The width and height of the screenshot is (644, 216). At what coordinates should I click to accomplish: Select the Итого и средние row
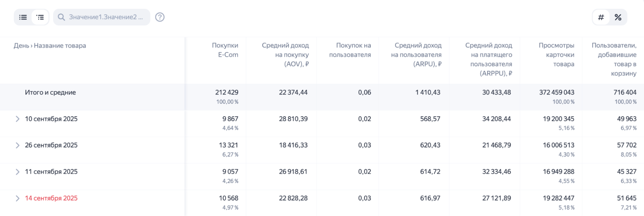click(50, 93)
